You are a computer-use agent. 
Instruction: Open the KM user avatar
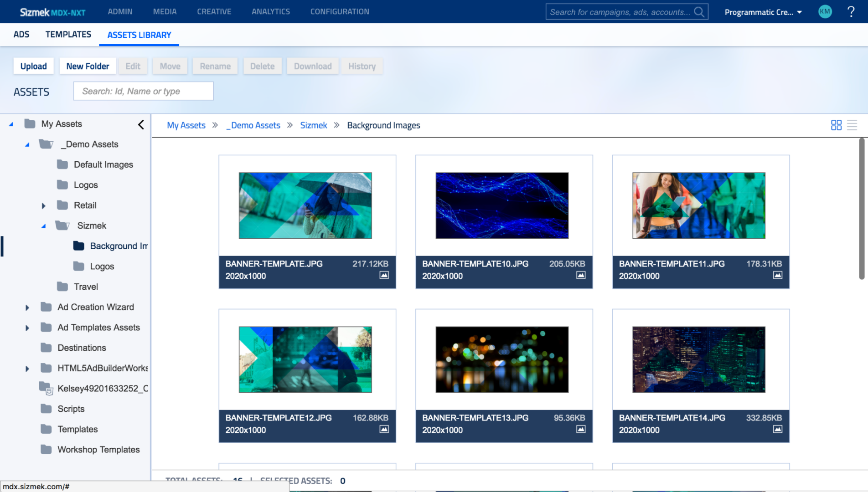tap(825, 12)
